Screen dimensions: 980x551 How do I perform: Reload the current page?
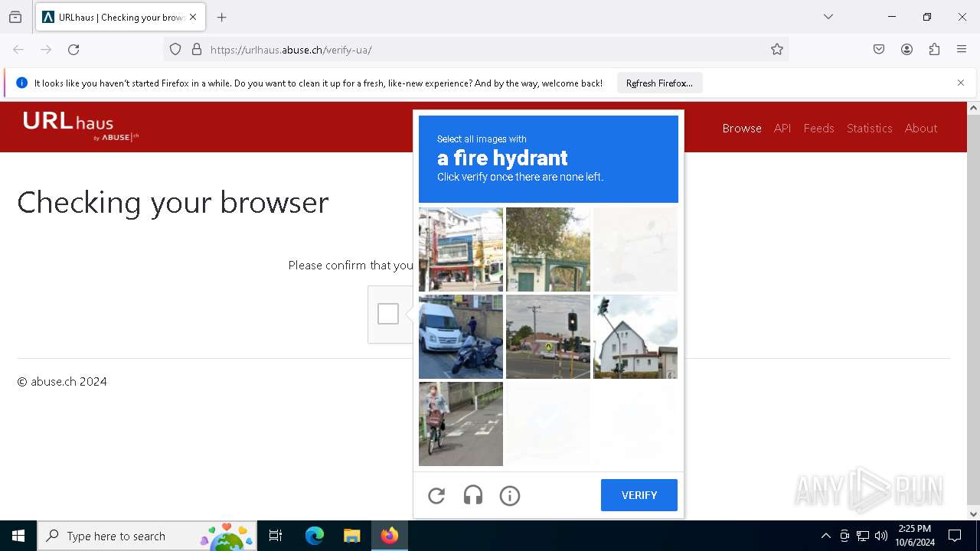tap(73, 50)
